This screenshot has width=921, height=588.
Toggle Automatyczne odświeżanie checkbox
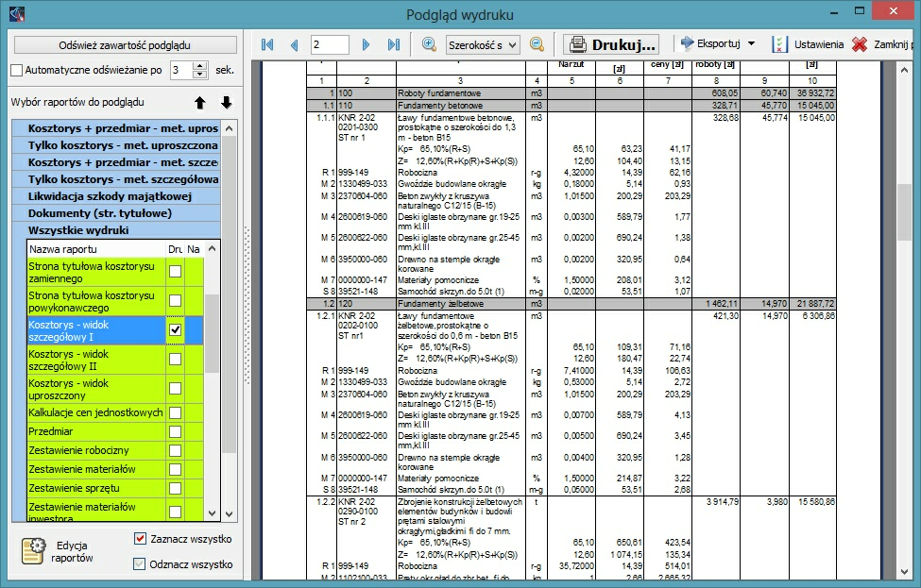click(17, 71)
